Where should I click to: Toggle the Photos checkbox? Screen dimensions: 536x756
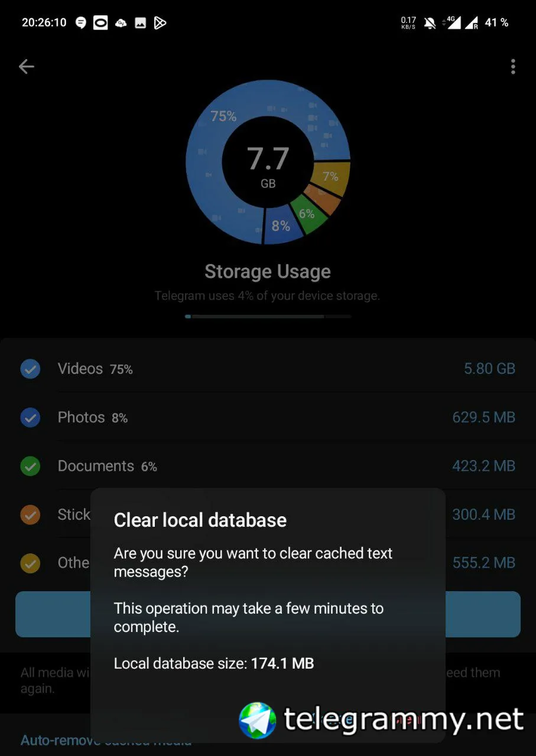(x=30, y=418)
